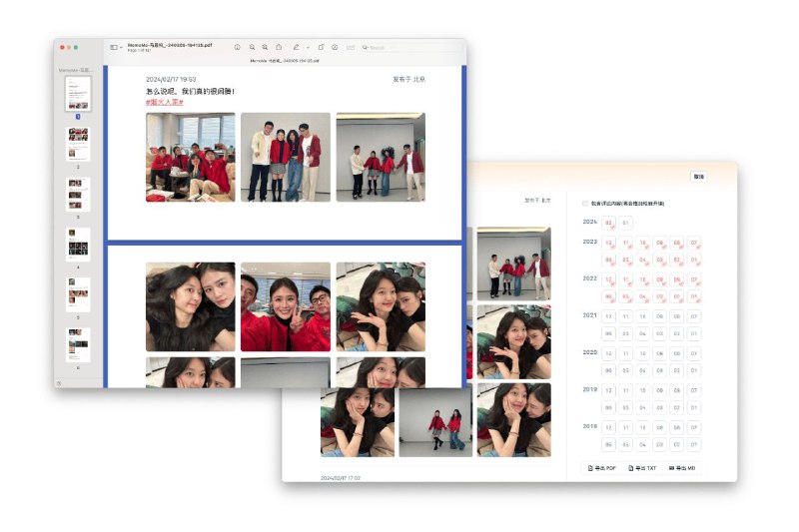Select month 01 of year 2018
This screenshot has height=532, width=799.
694,445
